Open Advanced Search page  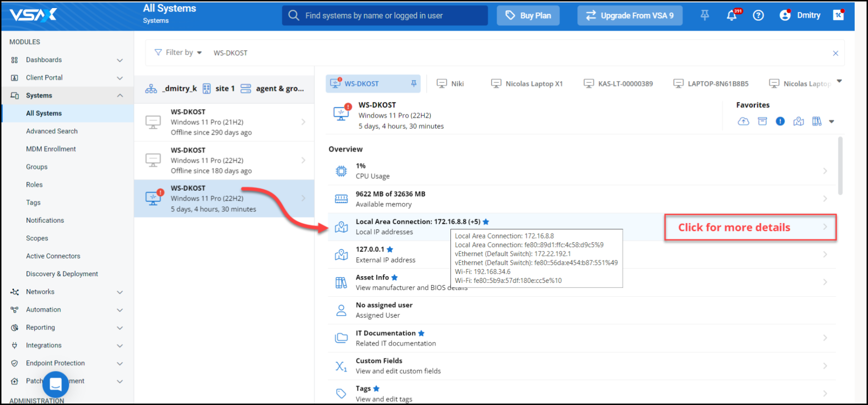click(x=51, y=131)
